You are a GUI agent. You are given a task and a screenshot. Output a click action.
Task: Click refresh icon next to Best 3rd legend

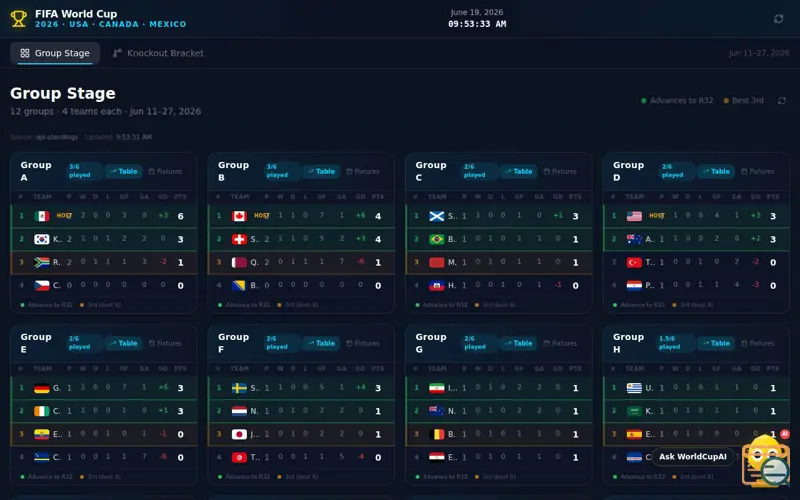coord(782,101)
